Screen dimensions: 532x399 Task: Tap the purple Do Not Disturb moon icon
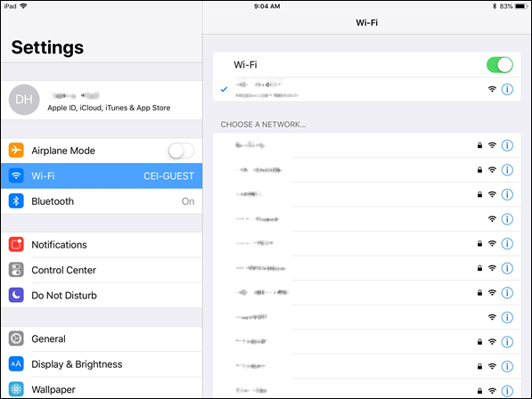[x=16, y=296]
